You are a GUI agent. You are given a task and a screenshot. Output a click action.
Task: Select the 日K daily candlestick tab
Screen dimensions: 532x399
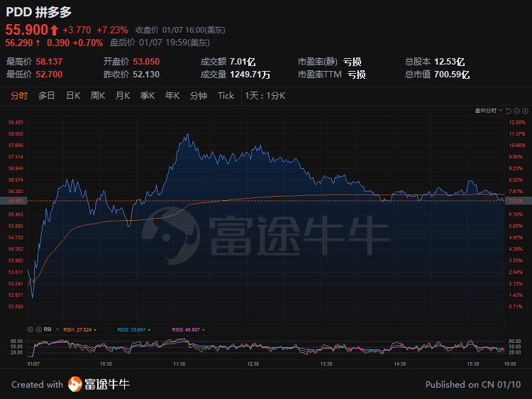[x=73, y=96]
